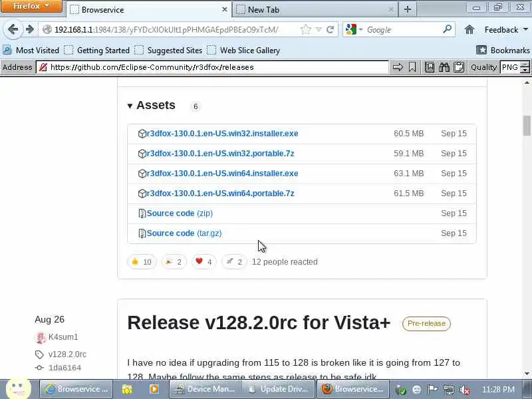Open Firefox home page icon
The image size is (532, 399).
pyautogui.click(x=469, y=30)
